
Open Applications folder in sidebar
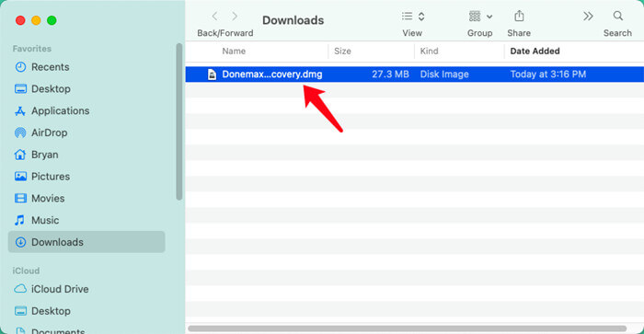click(x=61, y=111)
